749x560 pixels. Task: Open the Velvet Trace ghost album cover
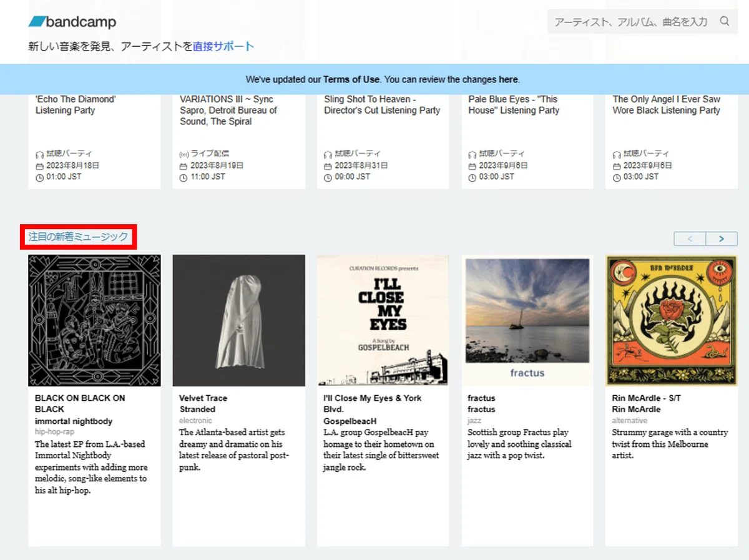click(x=239, y=320)
